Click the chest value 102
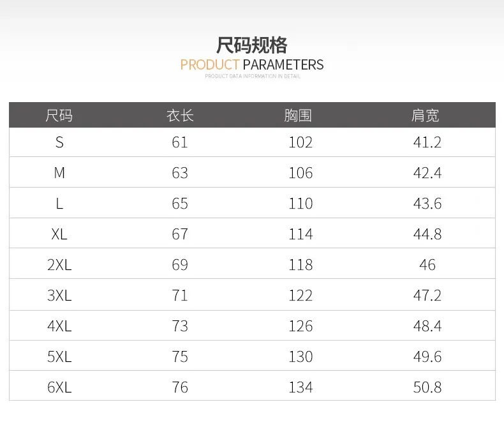 point(300,142)
